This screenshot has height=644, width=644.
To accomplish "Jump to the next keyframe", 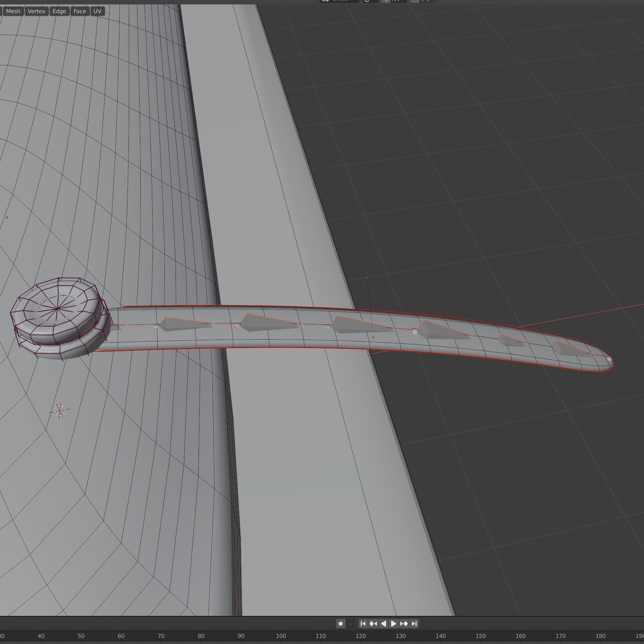I will point(404,623).
